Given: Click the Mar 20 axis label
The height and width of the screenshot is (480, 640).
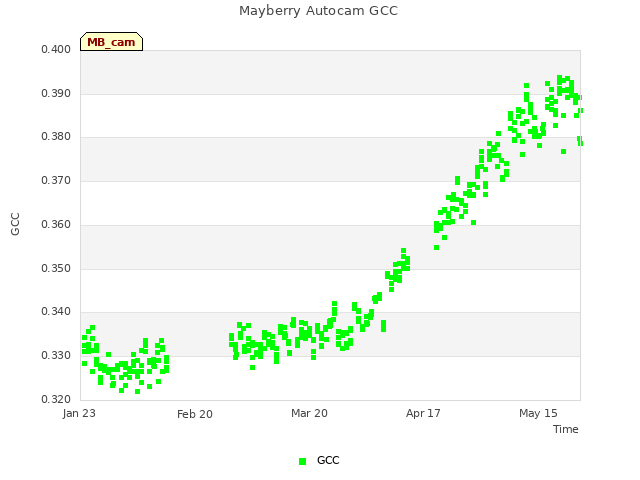Looking at the screenshot, I should [x=309, y=413].
